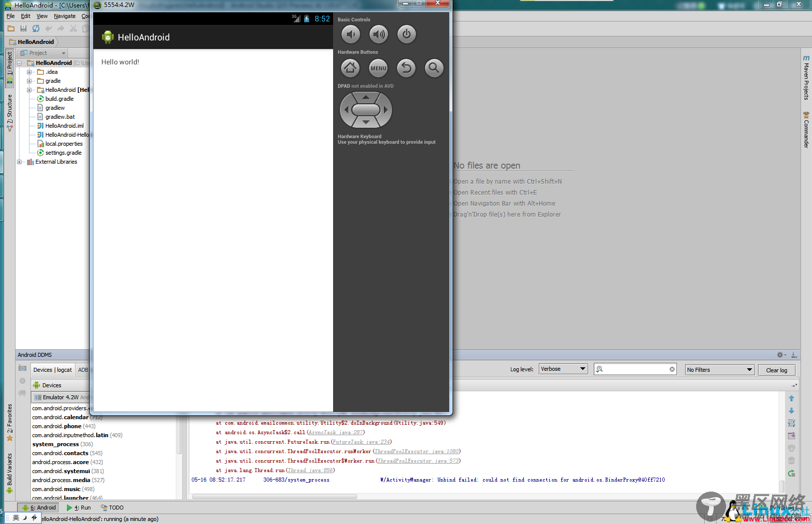Click the Cut scissors toolbar icon
Screen dimensions: 812x524
[x=73, y=28]
